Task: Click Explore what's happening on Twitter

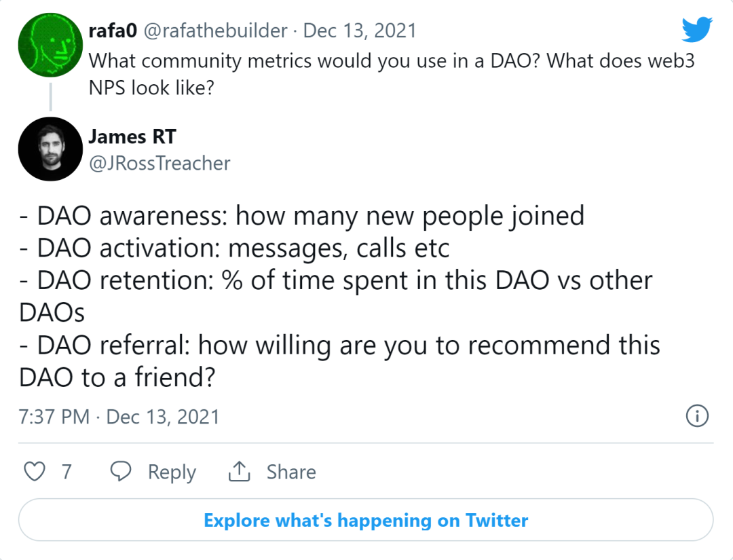Action: 366,520
